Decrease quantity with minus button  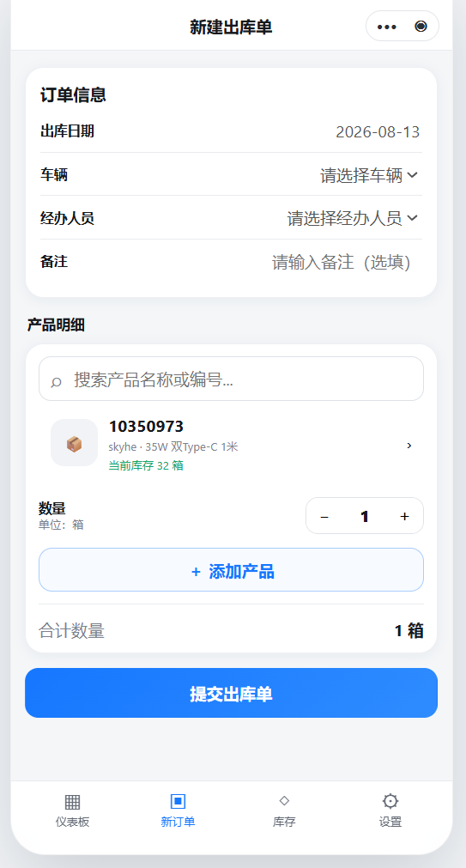(x=325, y=517)
